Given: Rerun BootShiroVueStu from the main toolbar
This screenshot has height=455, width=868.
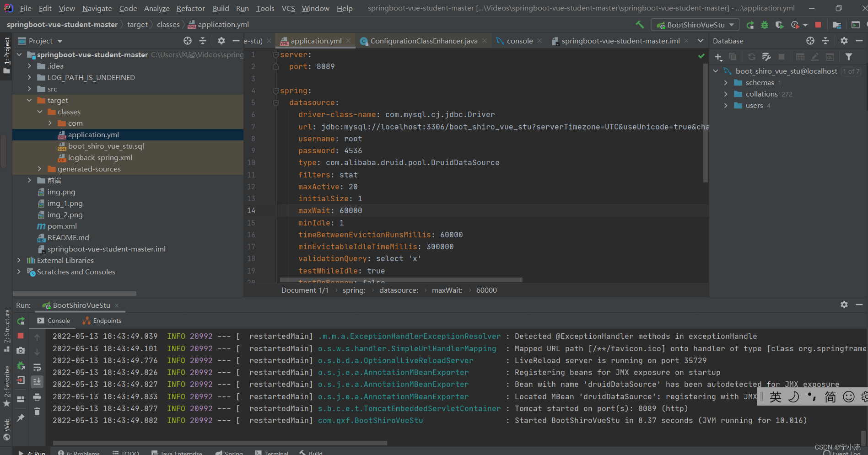Looking at the screenshot, I should [x=750, y=25].
